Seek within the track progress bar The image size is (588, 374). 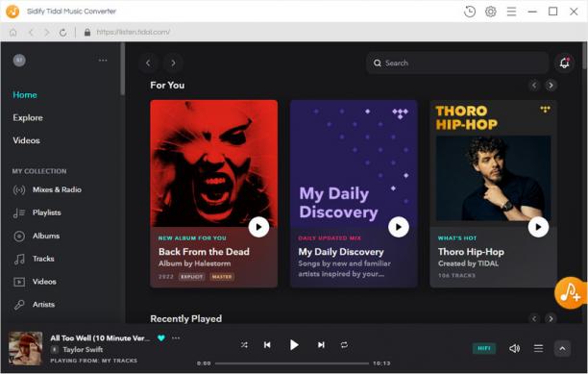tap(292, 363)
